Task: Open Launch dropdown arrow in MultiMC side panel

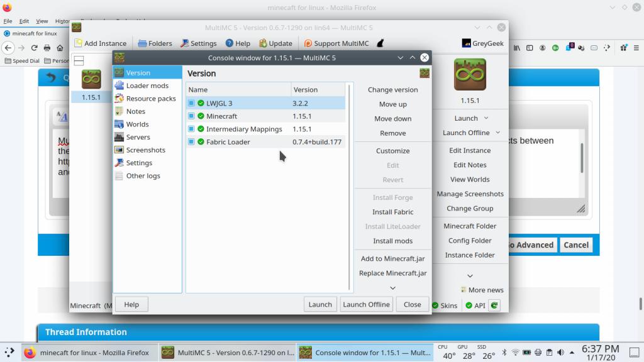Action: (x=486, y=118)
